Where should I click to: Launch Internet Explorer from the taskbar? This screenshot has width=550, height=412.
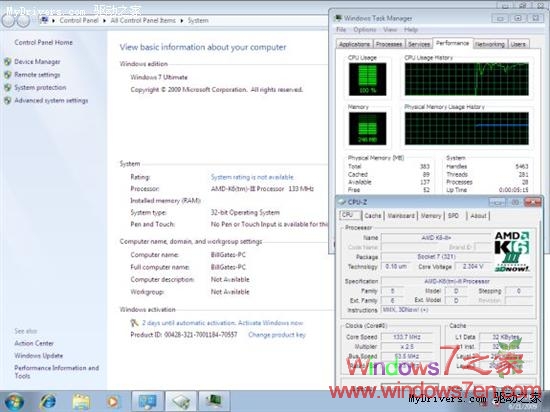pos(48,402)
